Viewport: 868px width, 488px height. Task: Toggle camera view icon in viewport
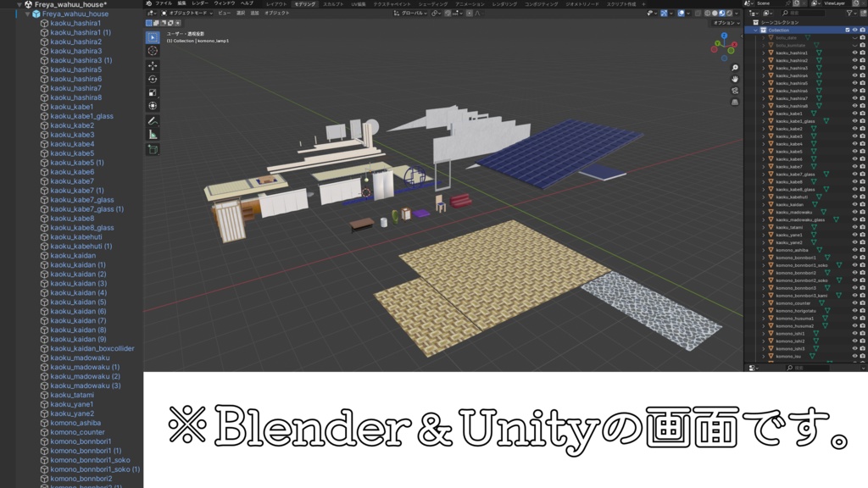(735, 91)
